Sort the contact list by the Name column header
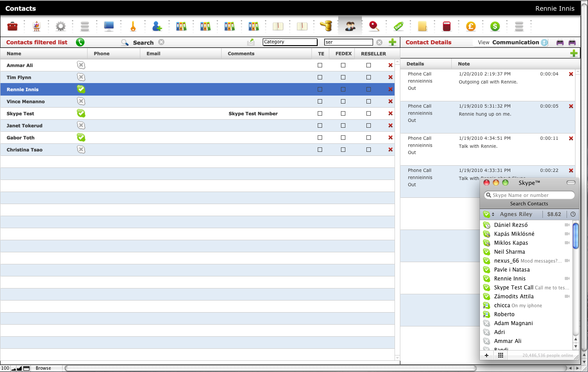The height and width of the screenshot is (372, 588). pos(14,54)
